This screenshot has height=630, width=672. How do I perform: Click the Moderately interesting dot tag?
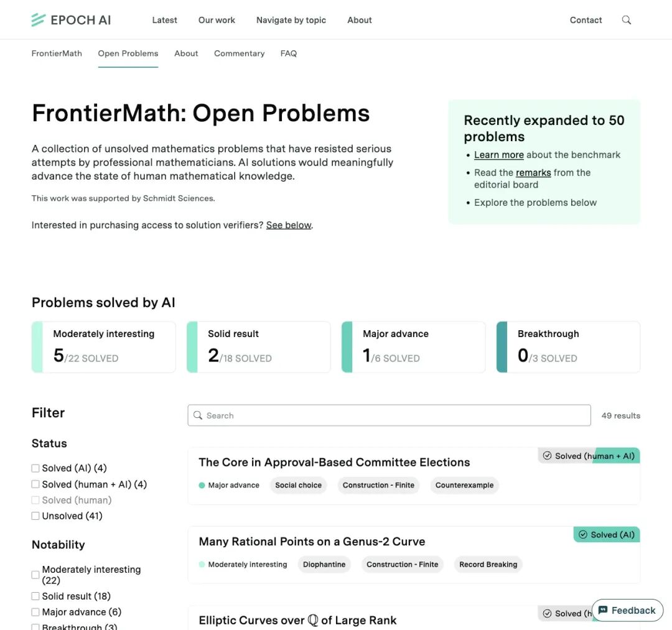[243, 564]
